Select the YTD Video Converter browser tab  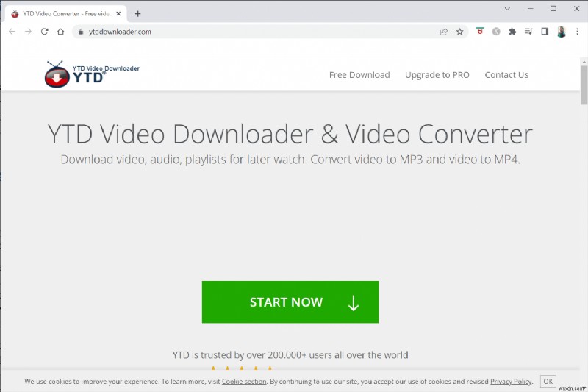[66, 14]
